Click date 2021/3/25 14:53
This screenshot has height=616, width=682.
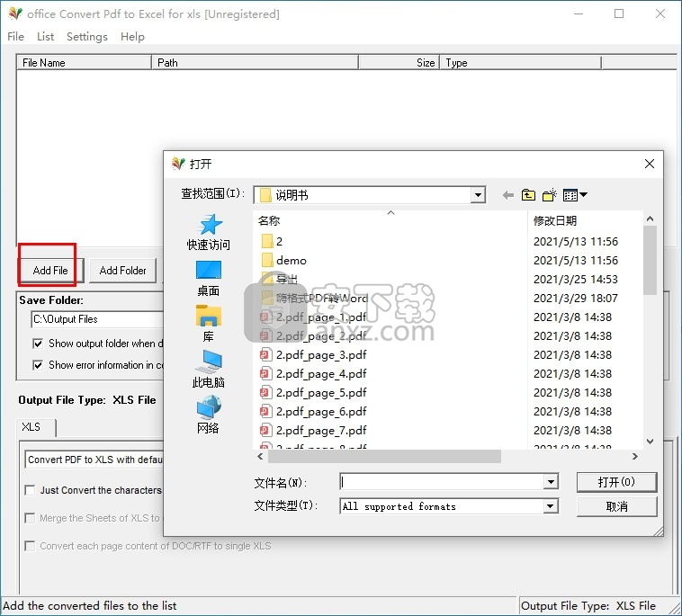click(576, 279)
